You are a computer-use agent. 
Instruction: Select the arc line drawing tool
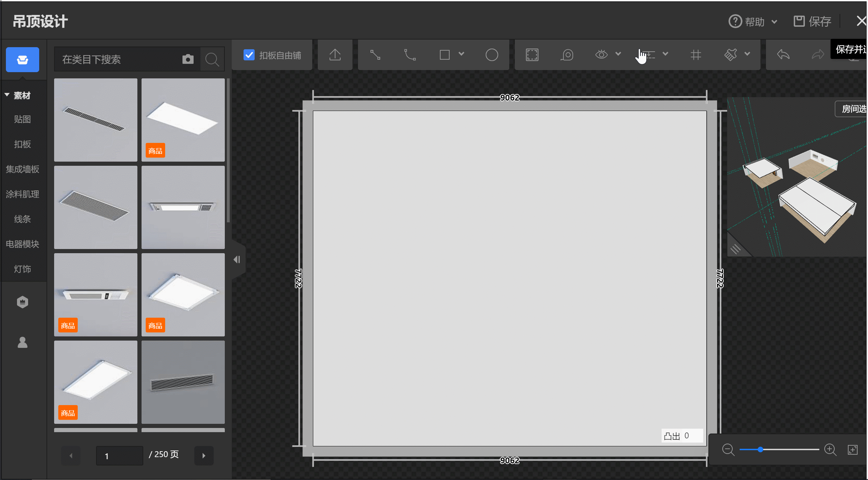(410, 55)
